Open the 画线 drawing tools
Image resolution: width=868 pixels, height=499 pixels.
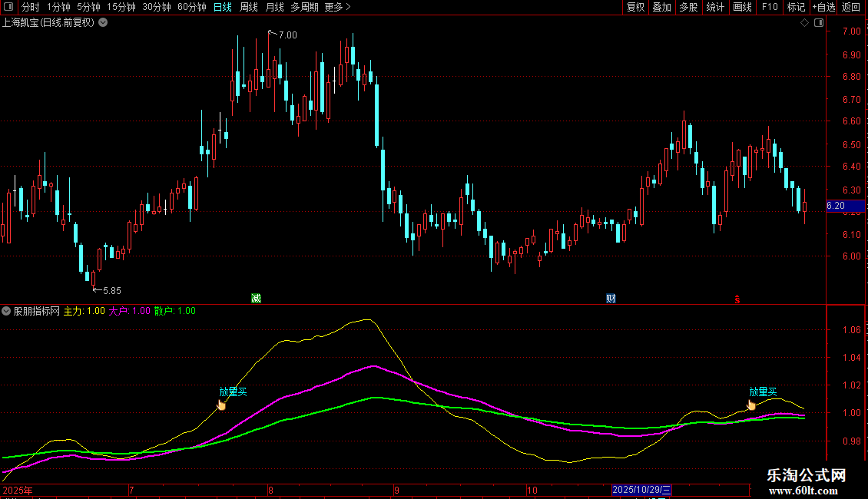[742, 7]
